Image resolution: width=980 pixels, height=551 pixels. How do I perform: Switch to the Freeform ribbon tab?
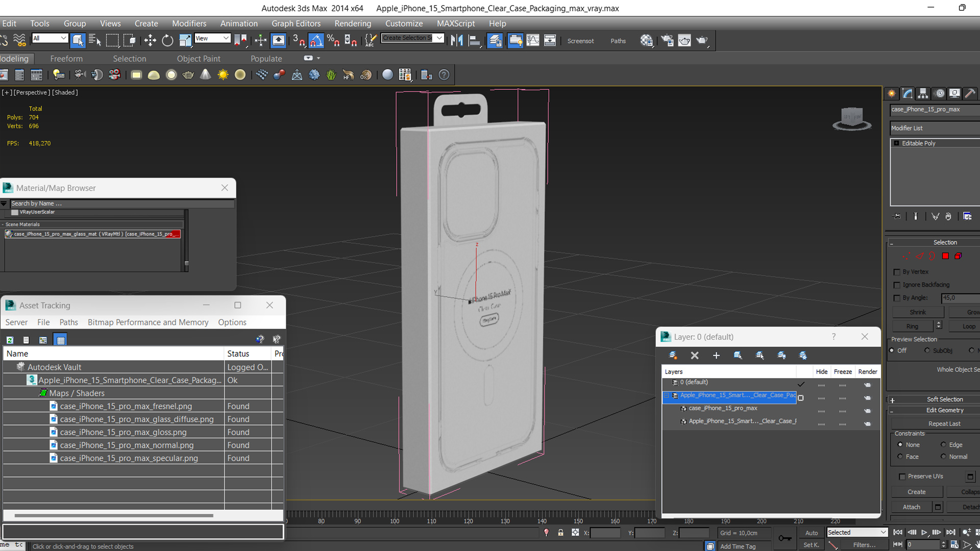click(66, 59)
